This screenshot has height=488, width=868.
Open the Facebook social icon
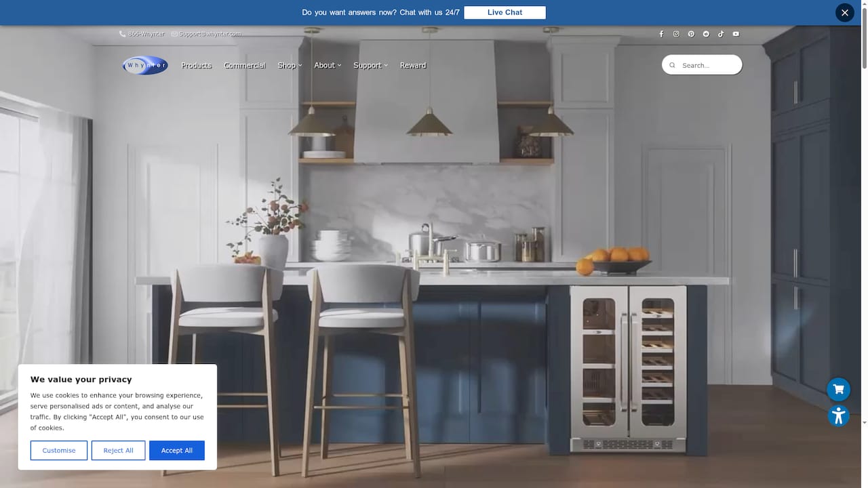pyautogui.click(x=661, y=34)
